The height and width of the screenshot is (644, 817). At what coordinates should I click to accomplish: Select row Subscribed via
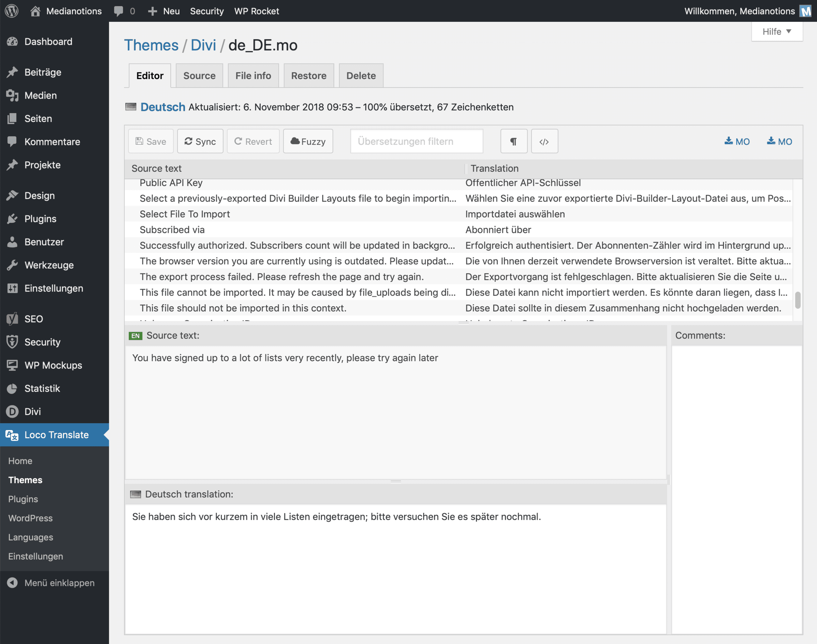point(459,230)
